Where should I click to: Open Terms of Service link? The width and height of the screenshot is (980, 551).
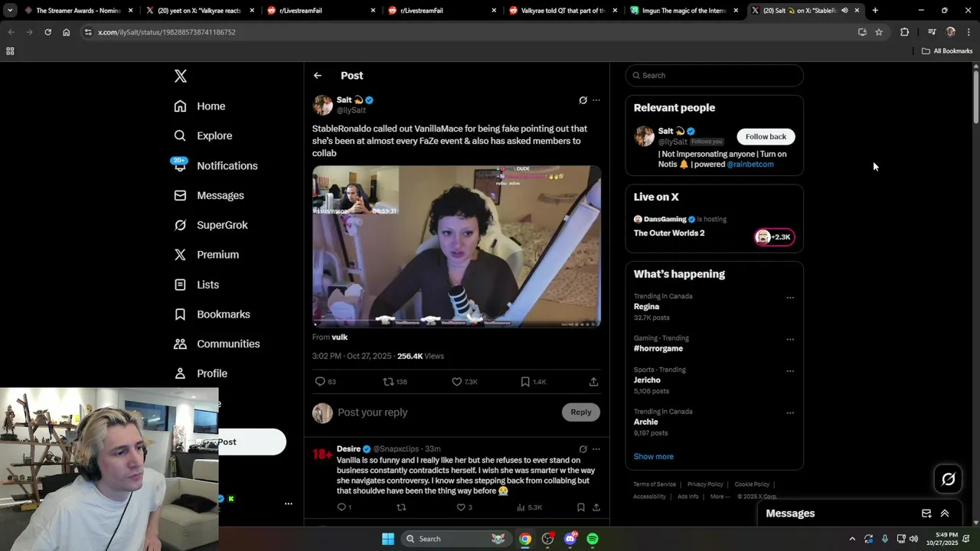tap(655, 484)
